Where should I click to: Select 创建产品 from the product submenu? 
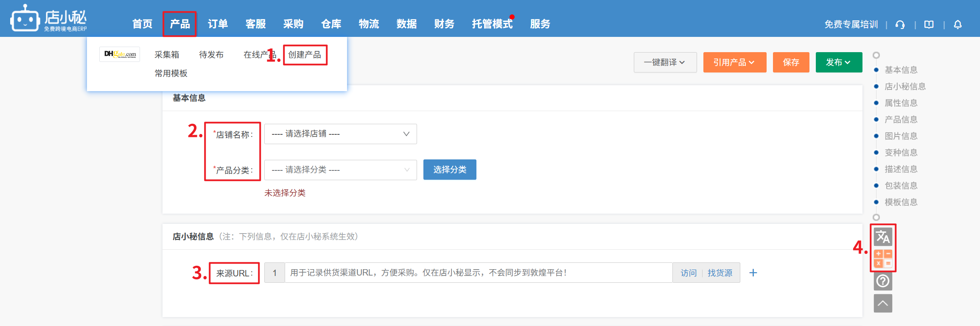pyautogui.click(x=305, y=55)
